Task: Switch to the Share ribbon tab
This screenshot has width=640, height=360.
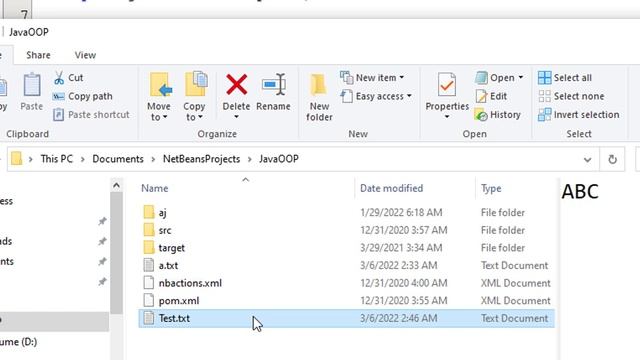Action: [x=38, y=55]
